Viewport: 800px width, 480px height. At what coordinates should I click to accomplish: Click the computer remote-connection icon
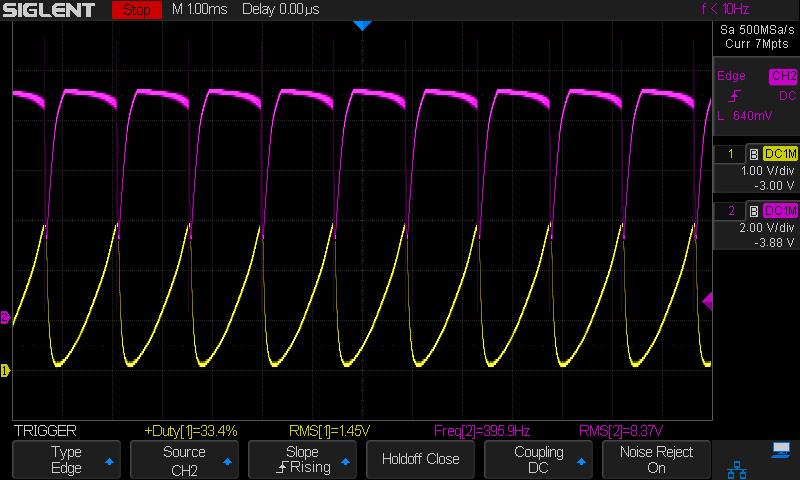pyautogui.click(x=781, y=449)
